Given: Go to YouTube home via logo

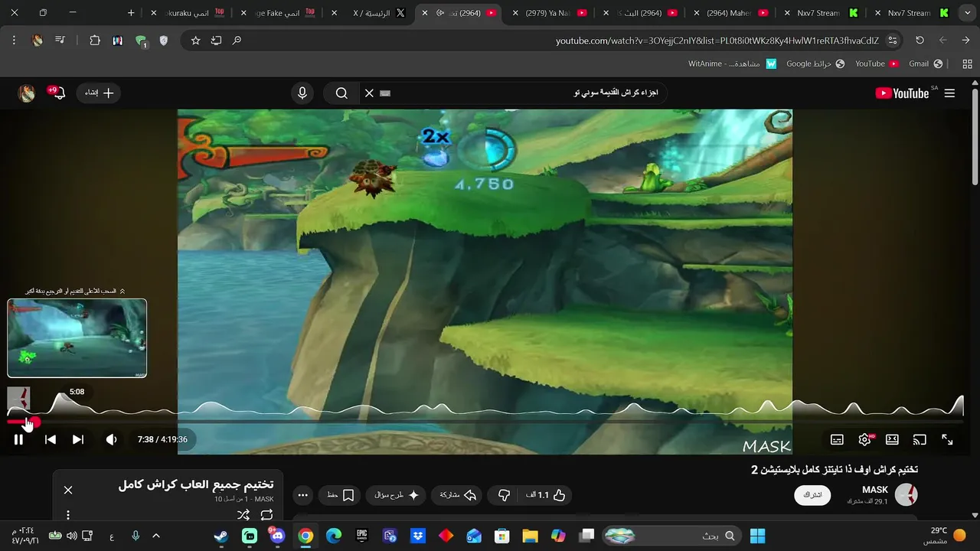Looking at the screenshot, I should click(x=902, y=93).
